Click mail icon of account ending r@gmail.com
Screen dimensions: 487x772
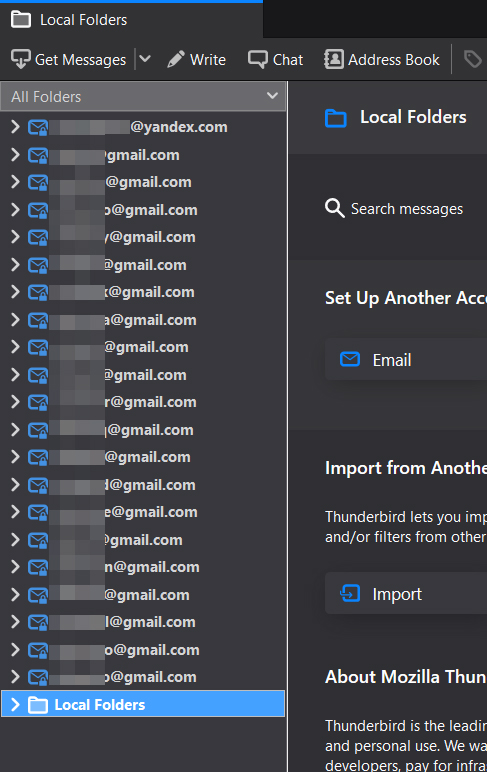pos(38,403)
